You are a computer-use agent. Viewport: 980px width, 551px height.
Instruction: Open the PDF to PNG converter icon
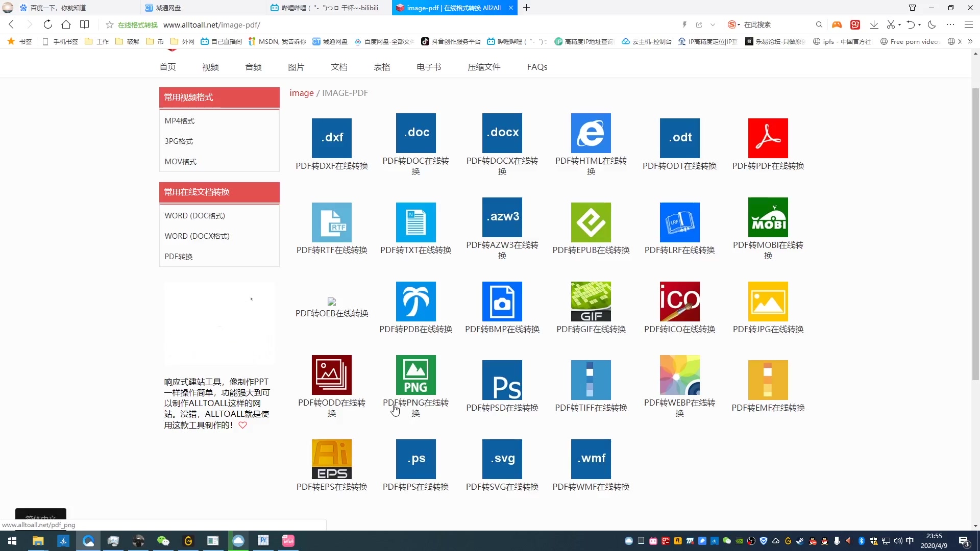pos(416,374)
